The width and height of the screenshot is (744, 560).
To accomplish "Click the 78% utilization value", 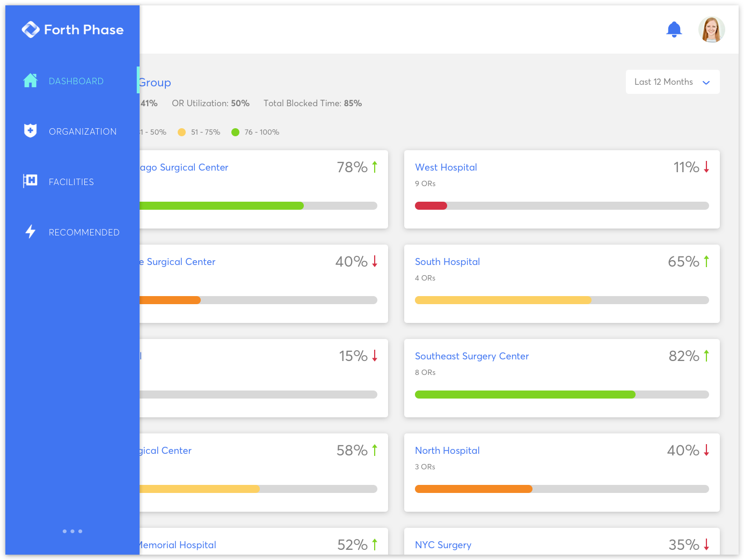I will (352, 167).
